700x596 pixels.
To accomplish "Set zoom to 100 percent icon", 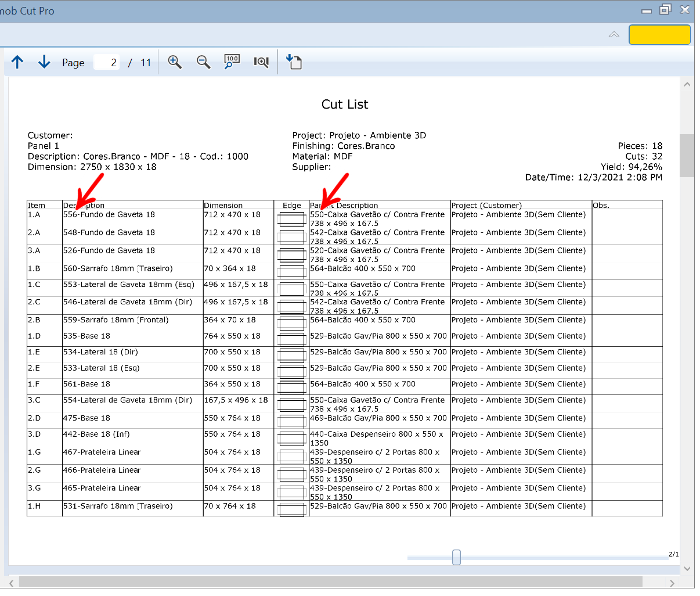I will tap(232, 62).
